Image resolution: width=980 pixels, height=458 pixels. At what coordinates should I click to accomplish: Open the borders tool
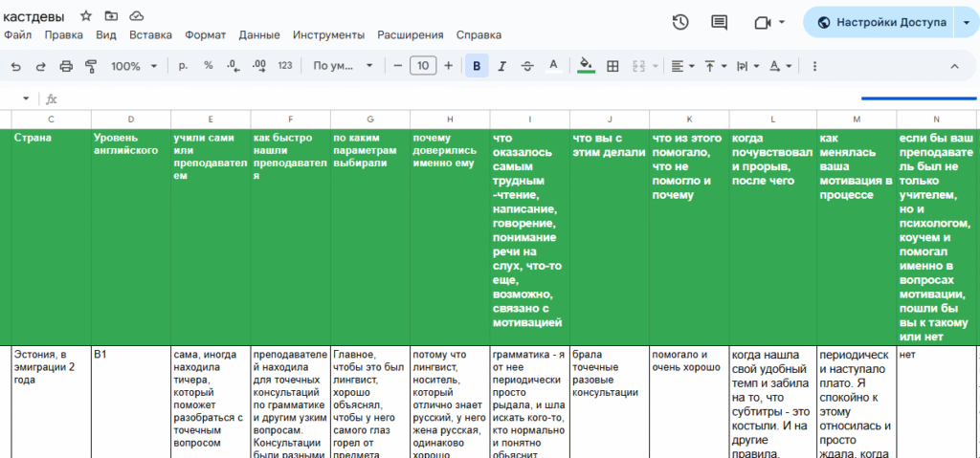pyautogui.click(x=612, y=66)
